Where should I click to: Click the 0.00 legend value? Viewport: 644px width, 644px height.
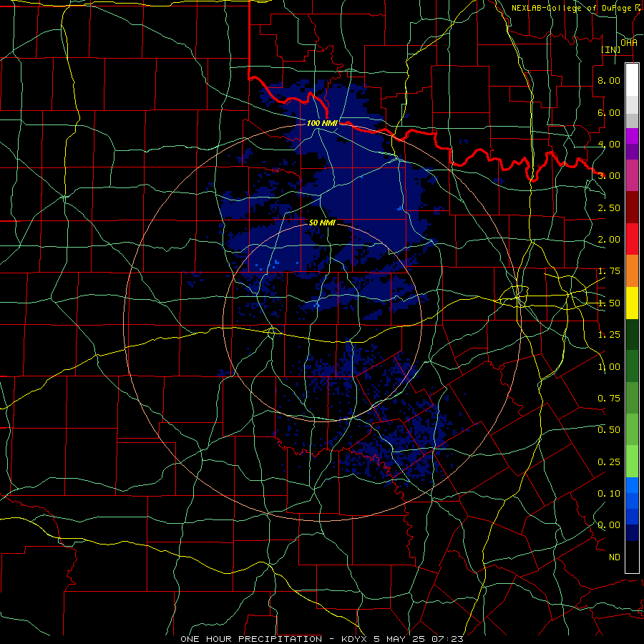click(x=609, y=525)
